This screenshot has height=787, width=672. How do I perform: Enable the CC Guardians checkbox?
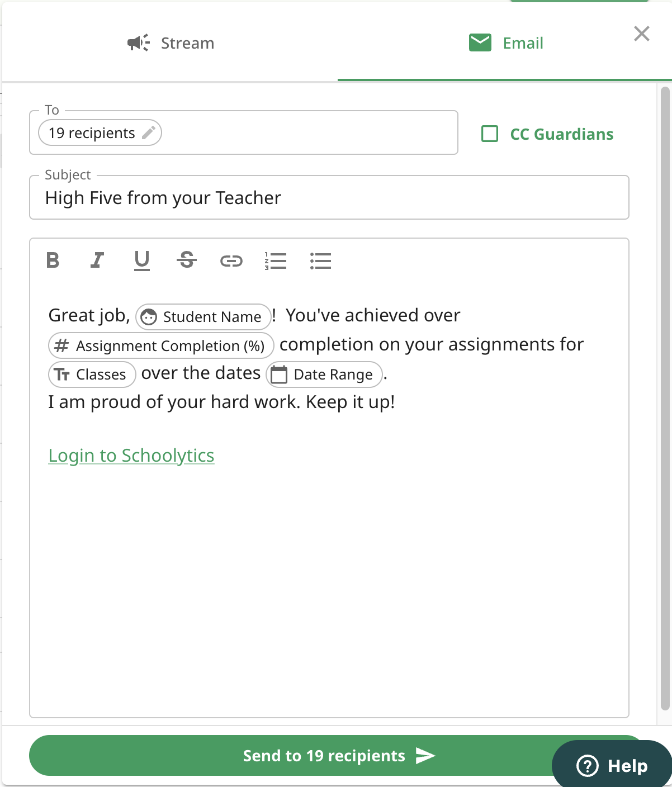490,134
